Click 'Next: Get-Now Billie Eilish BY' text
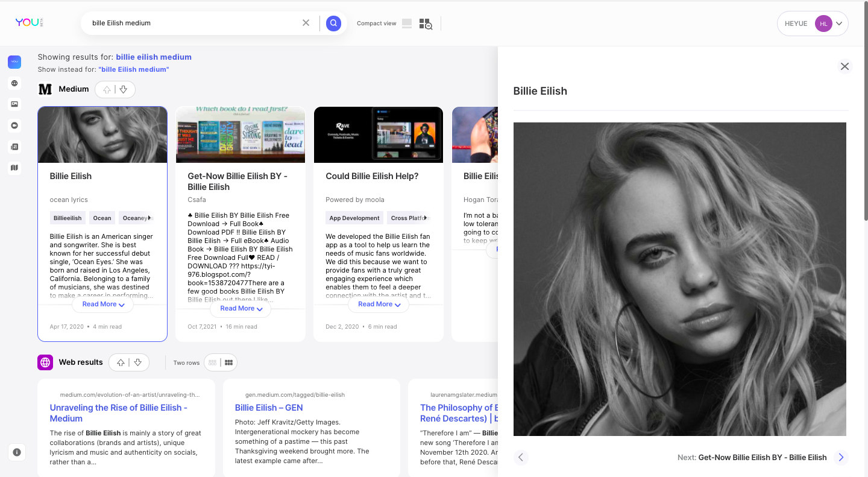Image resolution: width=868 pixels, height=477 pixels. click(752, 457)
